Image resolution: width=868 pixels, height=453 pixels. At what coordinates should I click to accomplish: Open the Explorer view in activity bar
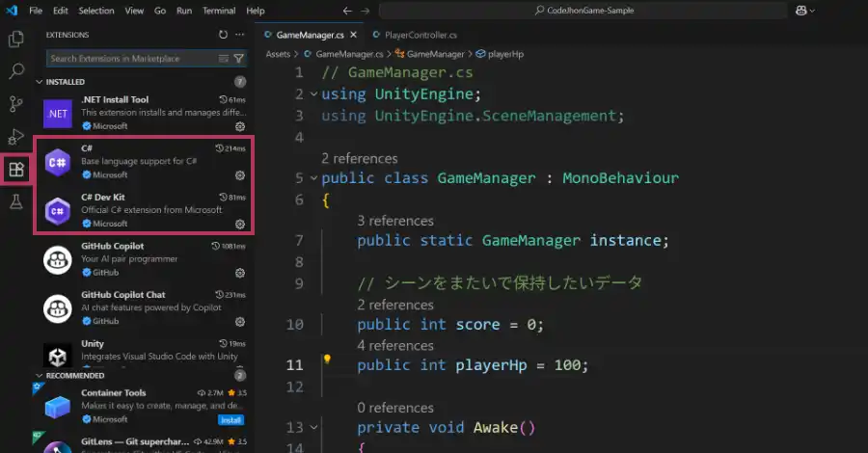[15, 40]
